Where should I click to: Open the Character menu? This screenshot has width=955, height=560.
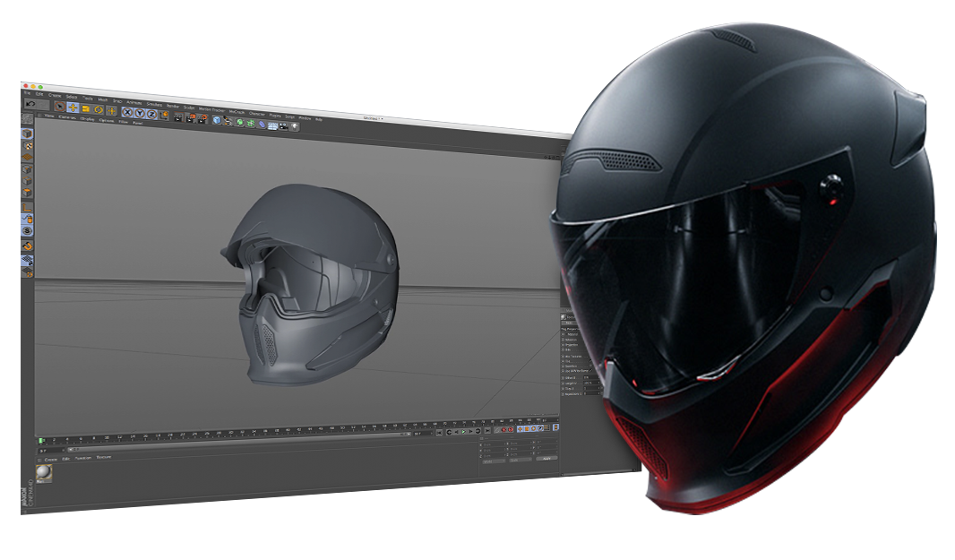257,114
